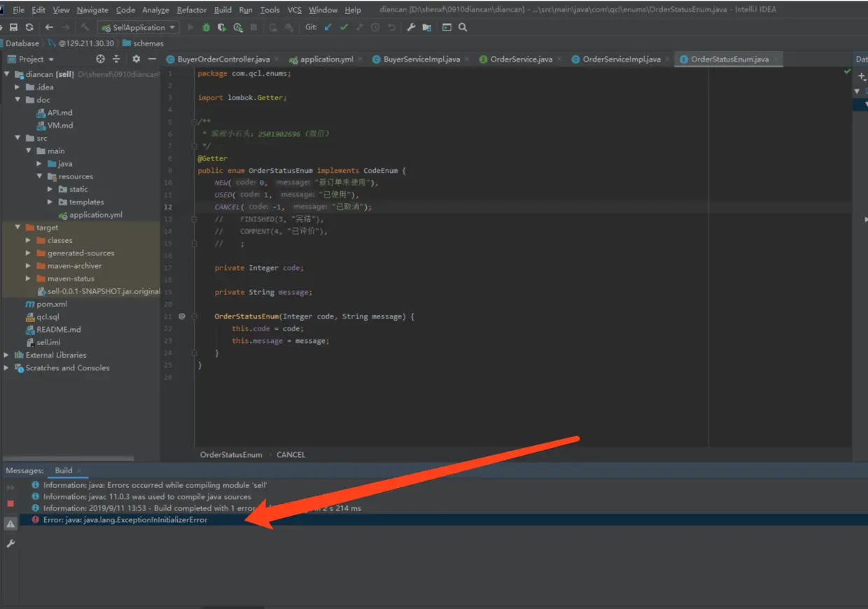868x609 pixels.
Task: Click the locate target icon in Project panel
Action: pyautogui.click(x=100, y=59)
